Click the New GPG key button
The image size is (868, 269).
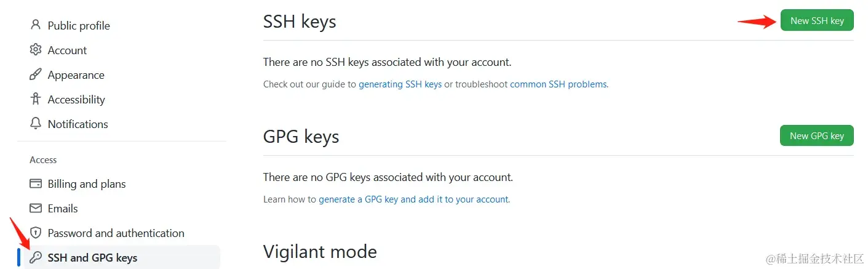point(817,135)
